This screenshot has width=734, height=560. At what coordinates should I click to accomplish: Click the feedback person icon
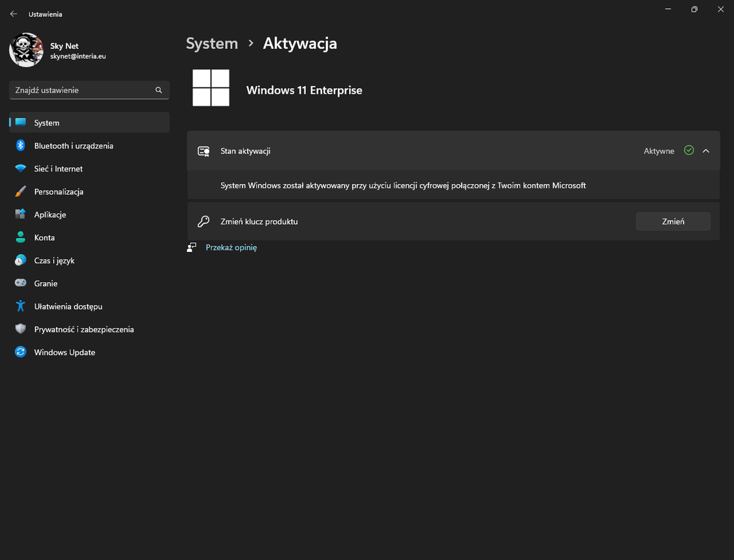pos(192,247)
